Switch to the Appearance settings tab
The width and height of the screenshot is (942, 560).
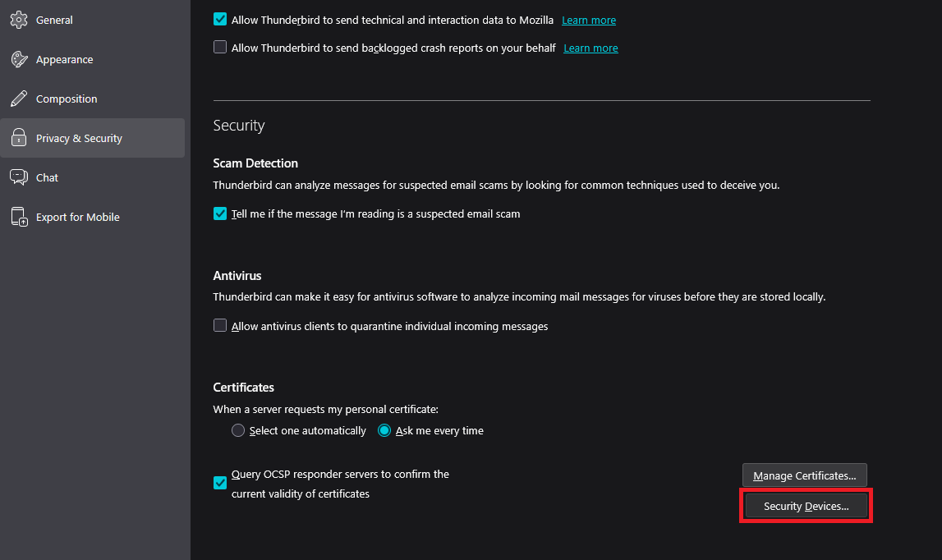(64, 59)
